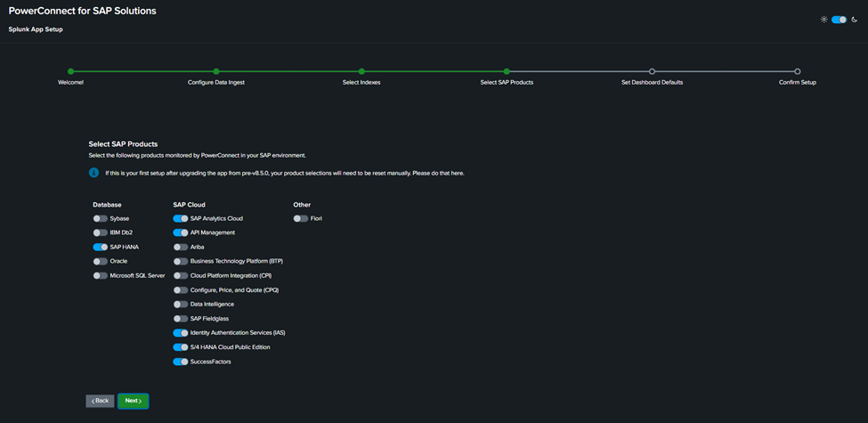Click the Back button
The height and width of the screenshot is (423, 868).
100,401
